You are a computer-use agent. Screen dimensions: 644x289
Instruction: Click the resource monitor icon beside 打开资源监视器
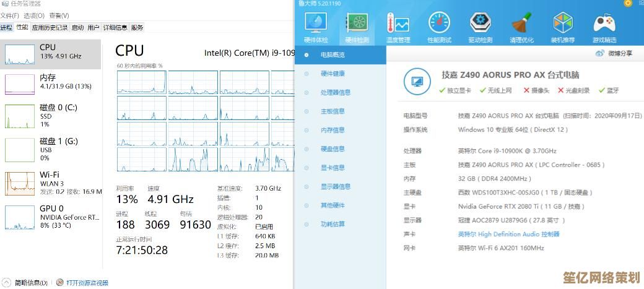tap(60, 282)
